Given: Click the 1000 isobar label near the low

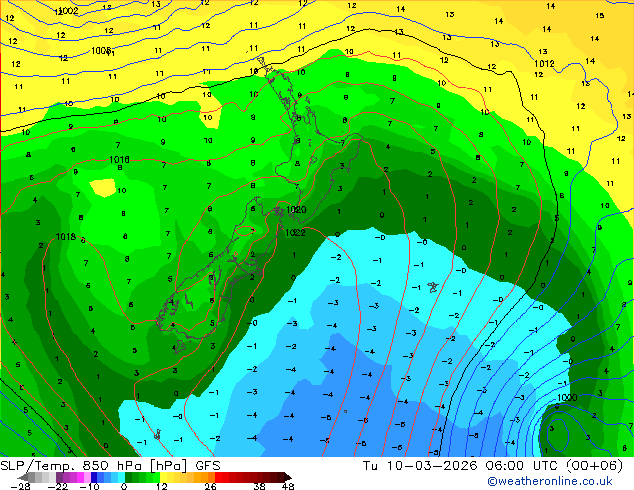Looking at the screenshot, I should (x=567, y=397).
